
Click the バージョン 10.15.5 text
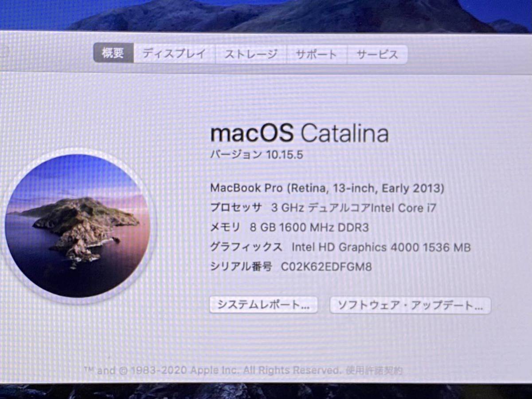coord(256,154)
